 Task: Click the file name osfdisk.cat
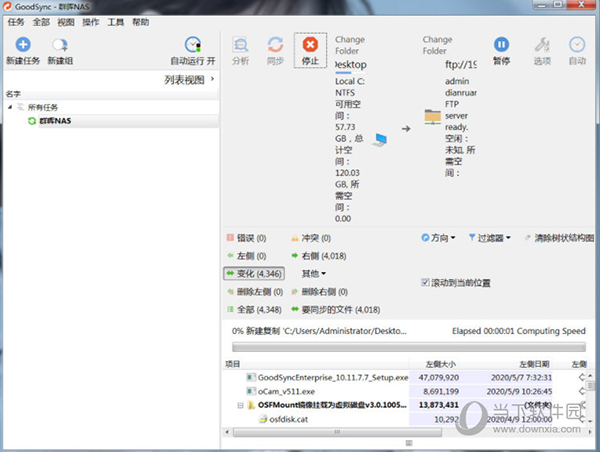click(x=289, y=419)
